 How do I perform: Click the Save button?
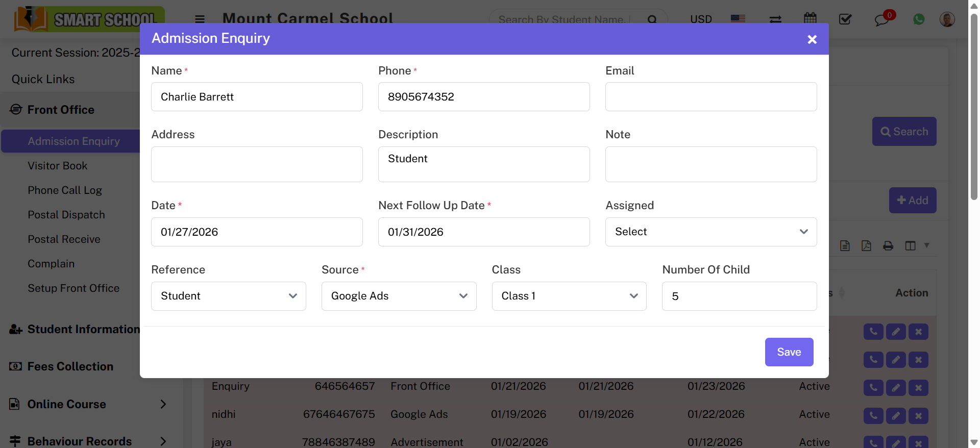pos(789,352)
